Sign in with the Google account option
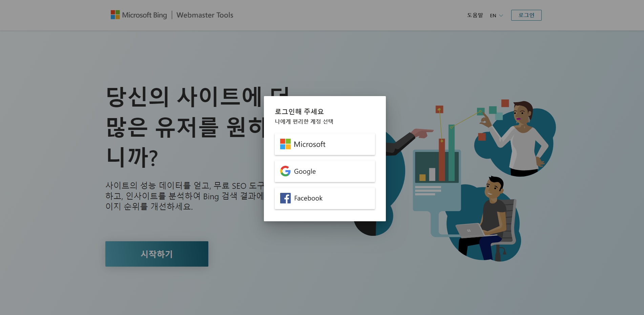This screenshot has width=644, height=315. (x=325, y=171)
